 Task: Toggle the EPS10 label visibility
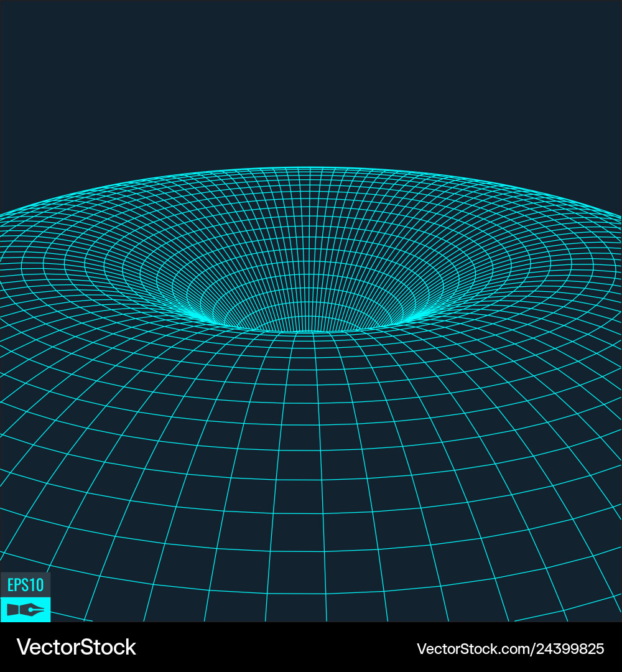tap(25, 584)
